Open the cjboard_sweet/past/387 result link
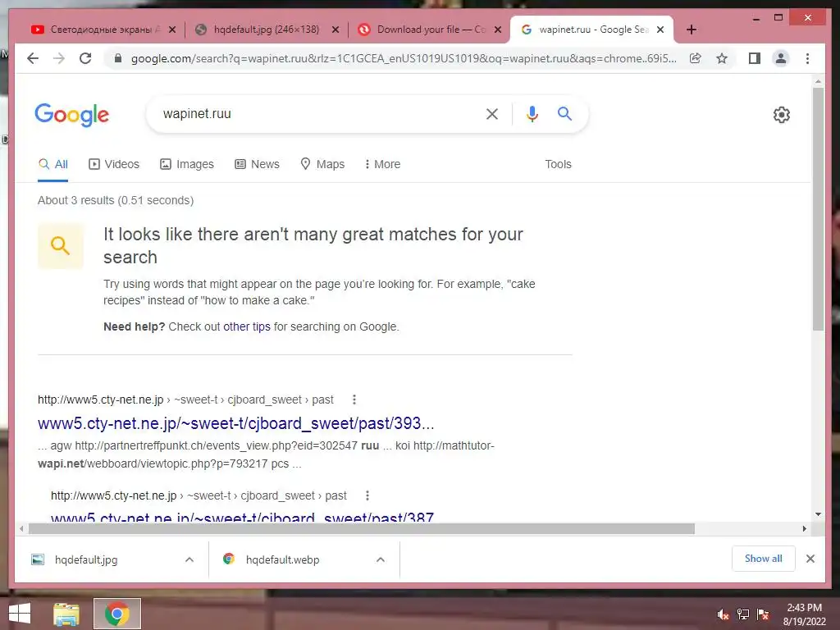Image resolution: width=840 pixels, height=630 pixels. coord(242,518)
